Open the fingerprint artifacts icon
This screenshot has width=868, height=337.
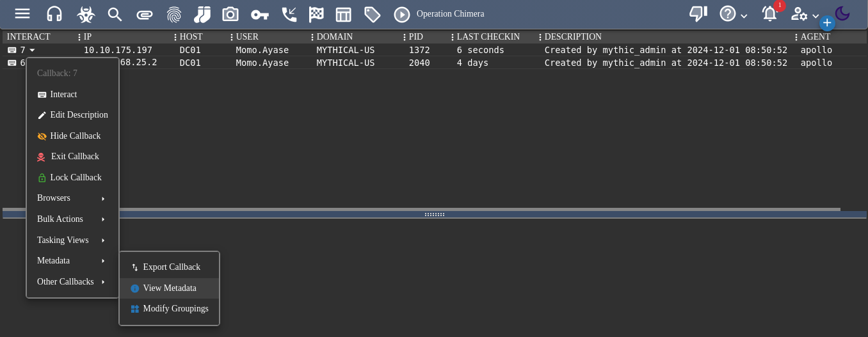tap(173, 14)
